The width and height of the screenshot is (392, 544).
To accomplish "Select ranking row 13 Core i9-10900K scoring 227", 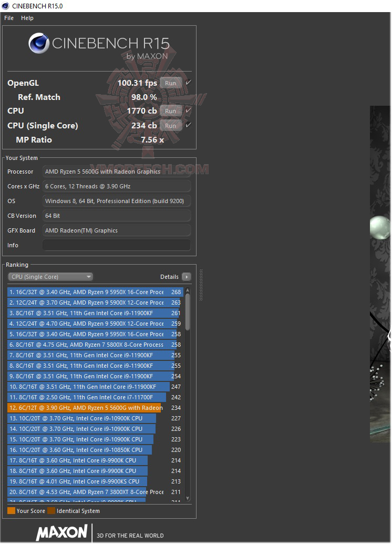I will pyautogui.click(x=95, y=418).
